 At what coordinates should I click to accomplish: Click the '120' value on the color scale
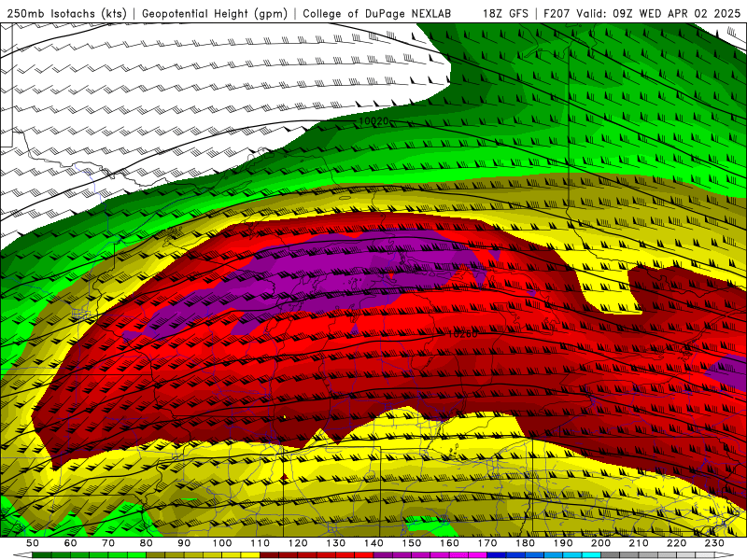298,543
